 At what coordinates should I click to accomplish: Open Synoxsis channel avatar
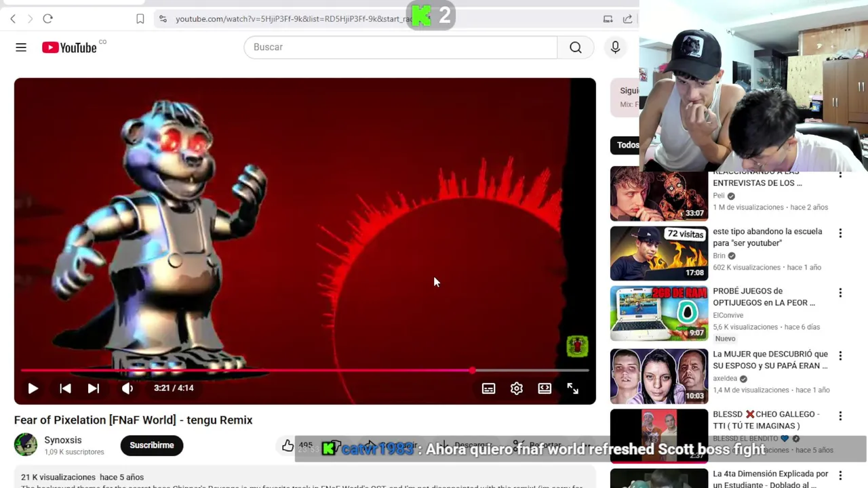pyautogui.click(x=26, y=445)
